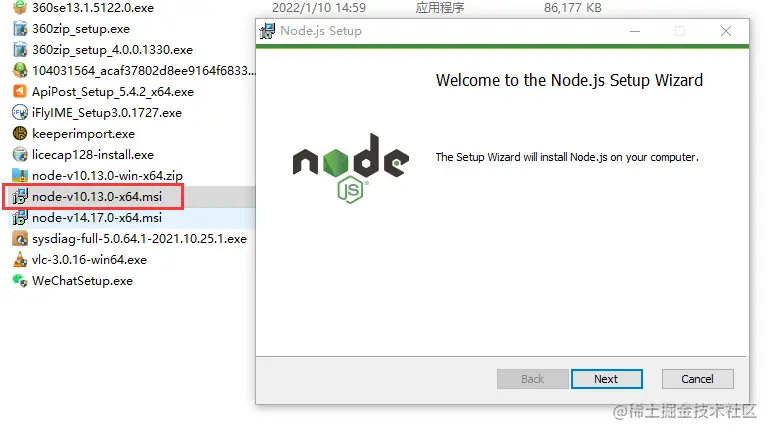The image size is (772, 435).
Task: Select the node-v14.17.0-x64.msi file
Action: pyautogui.click(x=96, y=218)
